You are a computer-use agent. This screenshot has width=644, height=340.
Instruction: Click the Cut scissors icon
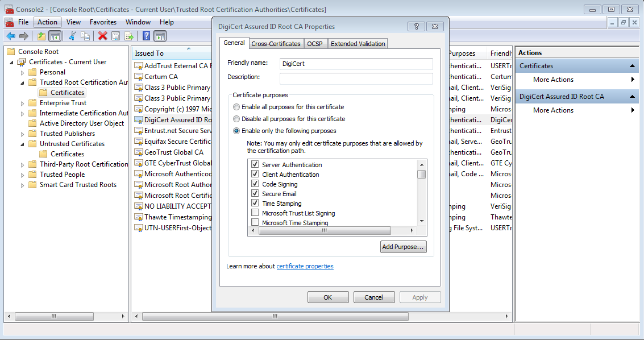72,36
